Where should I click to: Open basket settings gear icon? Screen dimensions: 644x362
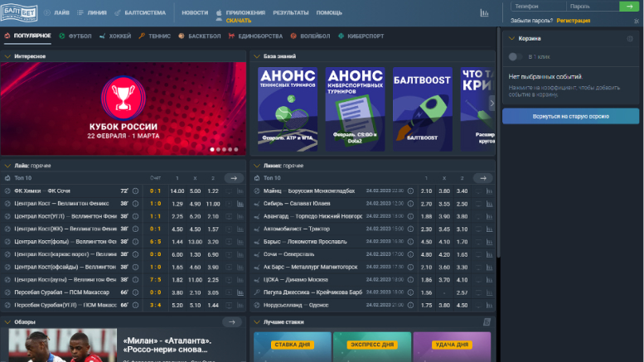point(630,39)
